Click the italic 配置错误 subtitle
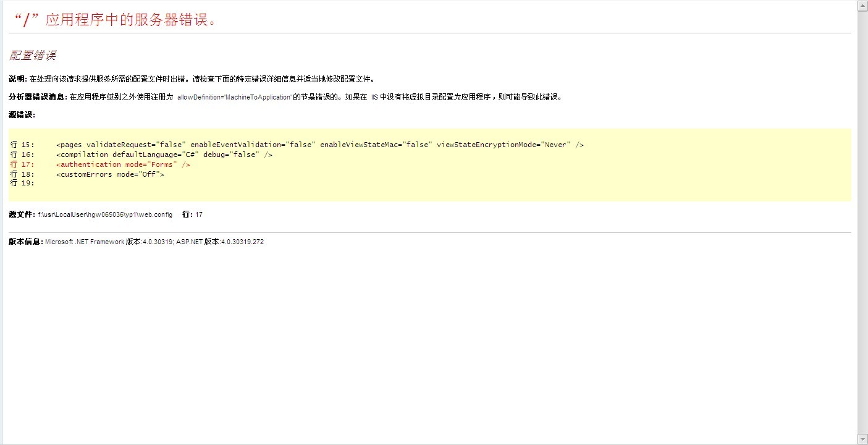This screenshot has width=868, height=445. [x=33, y=56]
